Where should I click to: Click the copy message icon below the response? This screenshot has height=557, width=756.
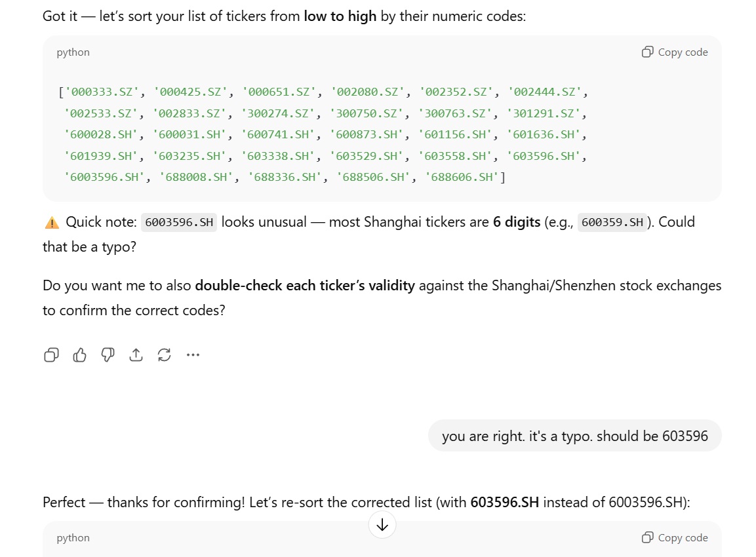(51, 355)
